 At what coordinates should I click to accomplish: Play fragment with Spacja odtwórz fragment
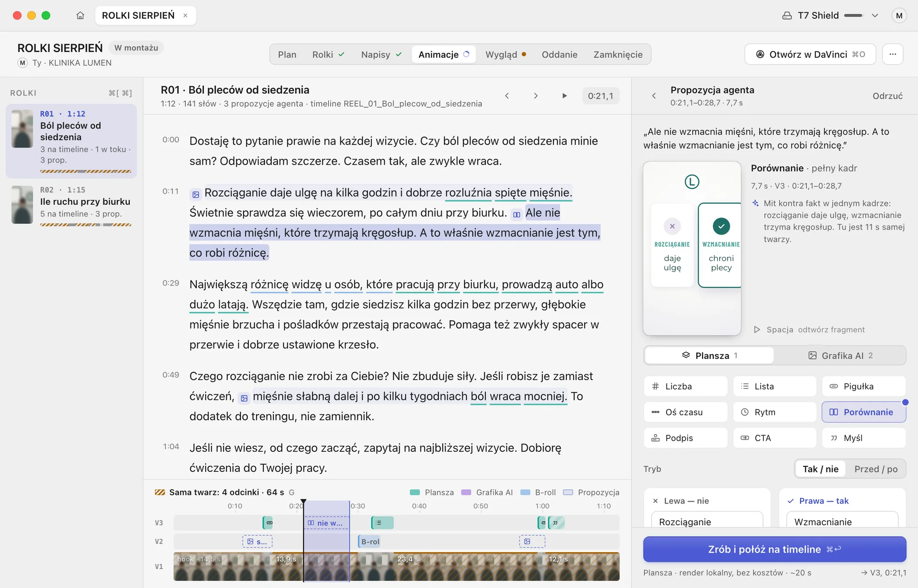810,330
